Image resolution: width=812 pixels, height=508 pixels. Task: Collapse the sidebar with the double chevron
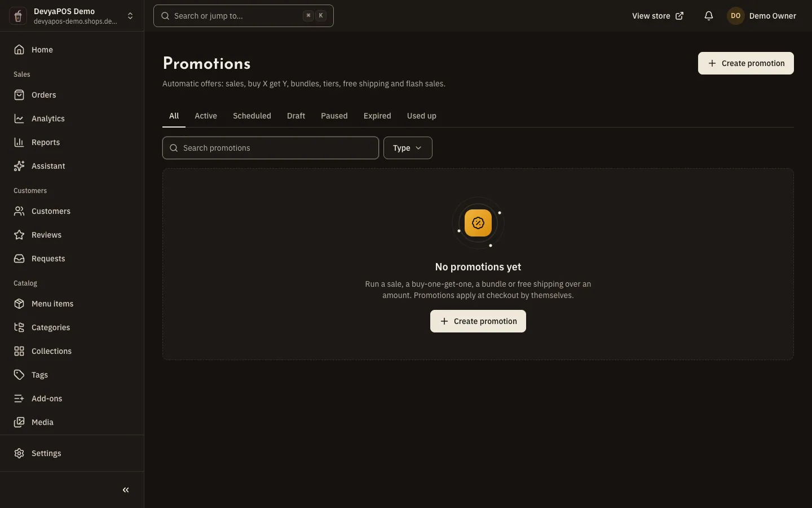click(x=126, y=490)
